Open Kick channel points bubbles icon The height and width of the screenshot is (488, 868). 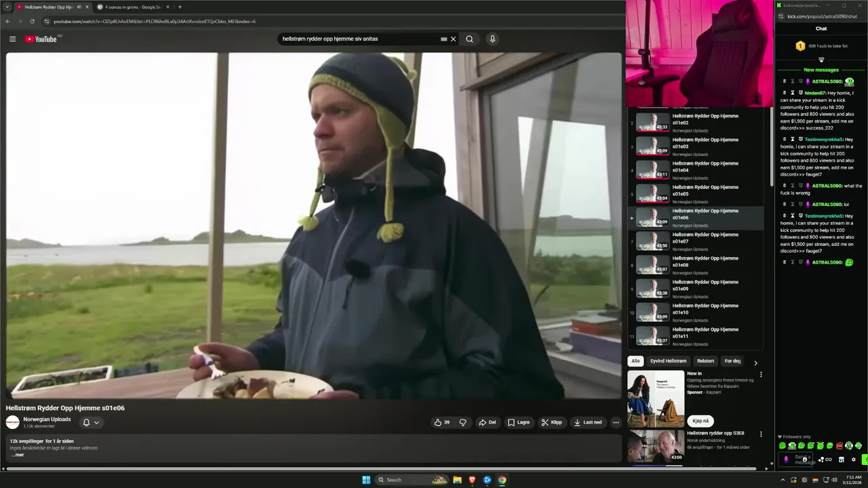pos(821,460)
